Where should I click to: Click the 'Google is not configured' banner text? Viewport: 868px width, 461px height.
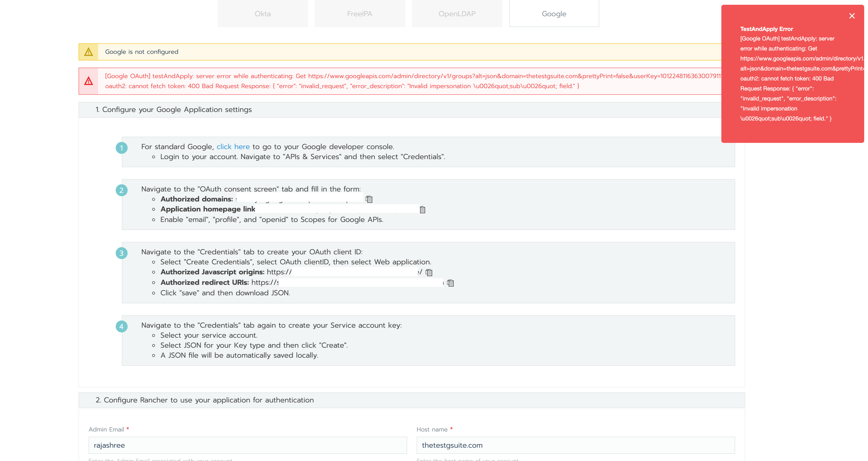click(x=142, y=52)
